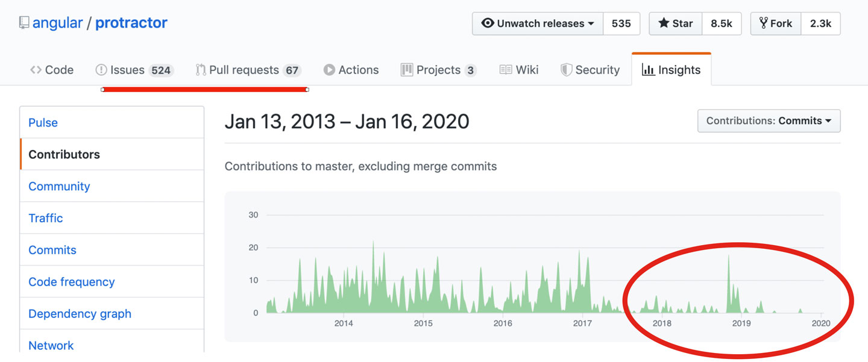Click the Issues exclamation icon
This screenshot has width=868, height=362.
[x=101, y=70]
